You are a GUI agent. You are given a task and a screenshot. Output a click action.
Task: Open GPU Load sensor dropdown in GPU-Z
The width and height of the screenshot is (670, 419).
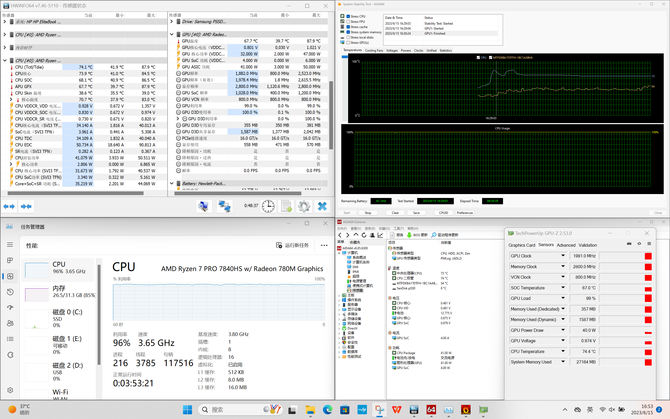563,298
